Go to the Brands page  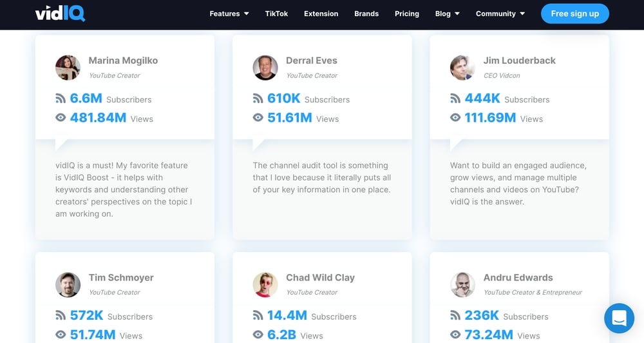click(366, 14)
